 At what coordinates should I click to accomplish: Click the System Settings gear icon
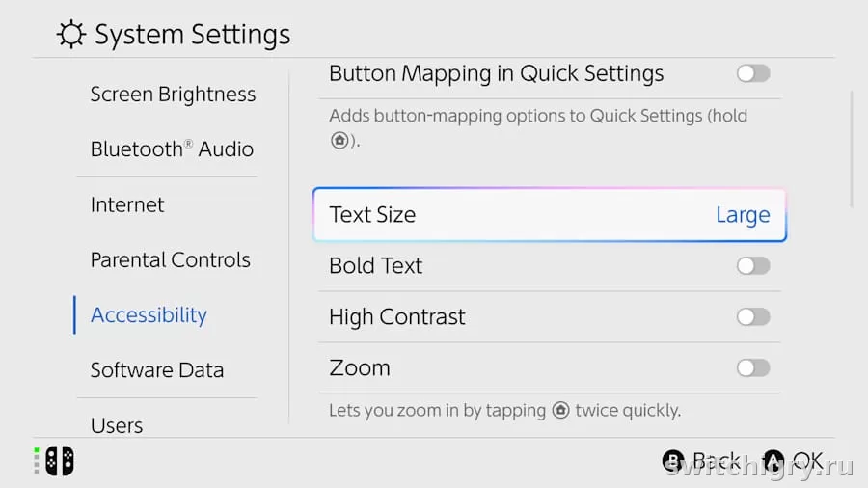click(x=71, y=35)
